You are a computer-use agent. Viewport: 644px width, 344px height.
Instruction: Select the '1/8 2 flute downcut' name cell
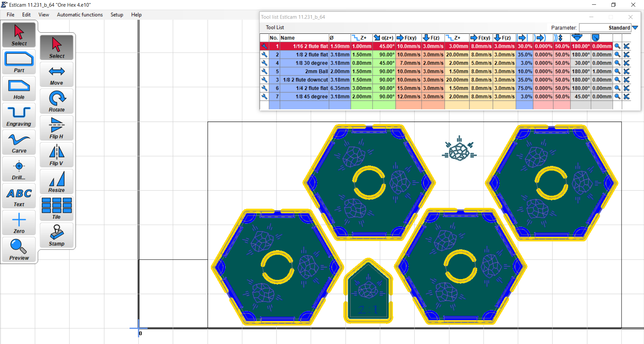click(x=304, y=80)
